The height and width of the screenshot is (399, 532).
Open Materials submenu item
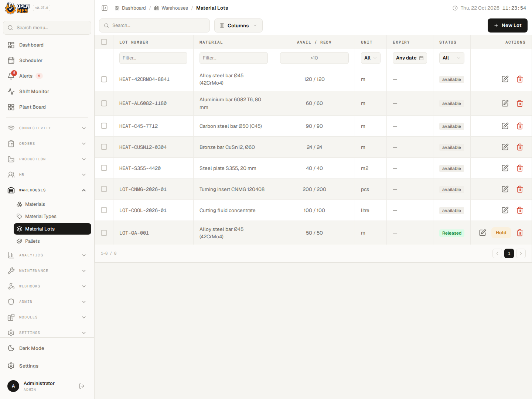[52, 204]
